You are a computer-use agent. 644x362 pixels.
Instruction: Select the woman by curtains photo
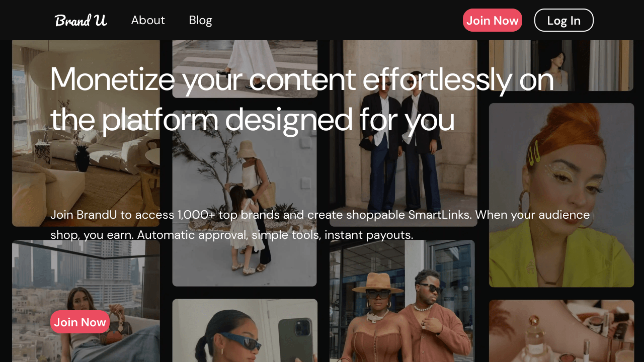[x=561, y=65]
